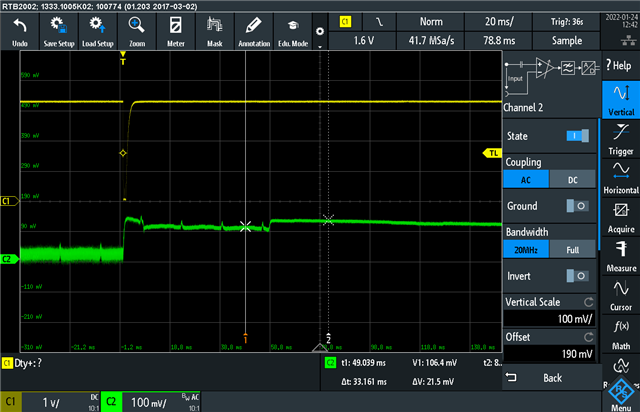Select the Annotation tool
Viewport: 640px width, 412px height.
click(x=254, y=32)
